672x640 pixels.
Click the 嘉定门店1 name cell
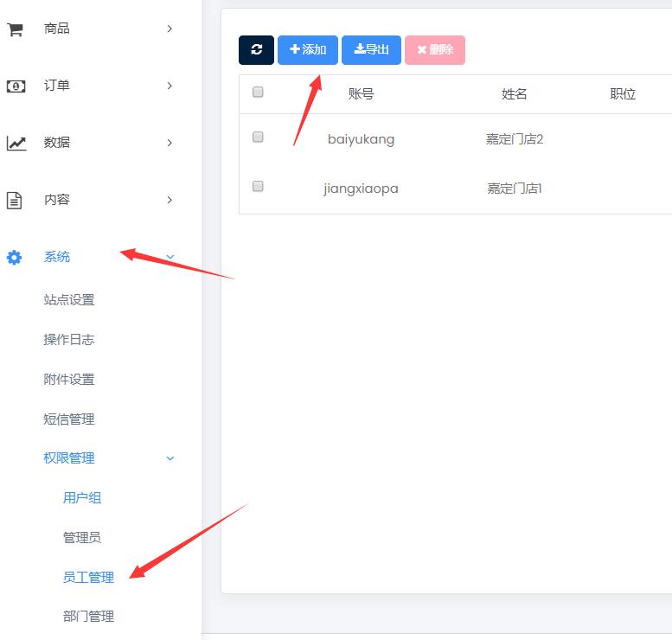point(515,189)
